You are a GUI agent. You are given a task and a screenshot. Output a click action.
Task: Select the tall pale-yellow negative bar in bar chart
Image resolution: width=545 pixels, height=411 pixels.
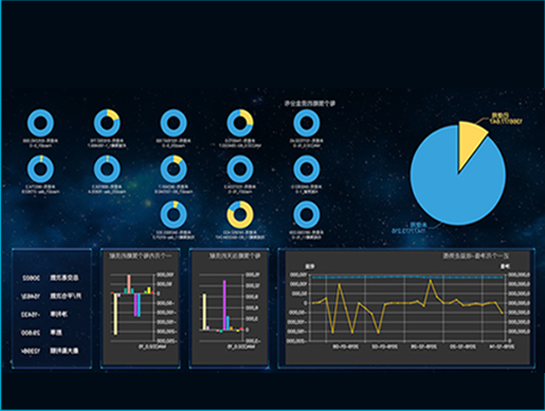pos(116,314)
